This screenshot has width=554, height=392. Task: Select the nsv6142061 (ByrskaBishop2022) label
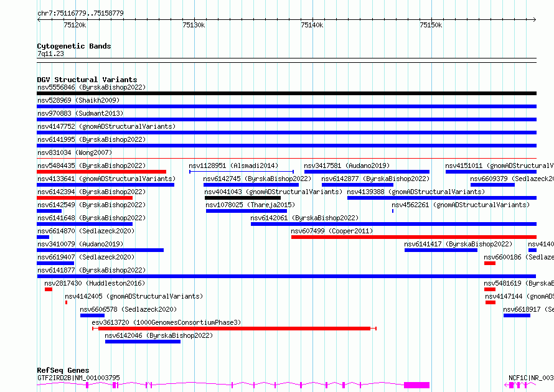coord(304,218)
